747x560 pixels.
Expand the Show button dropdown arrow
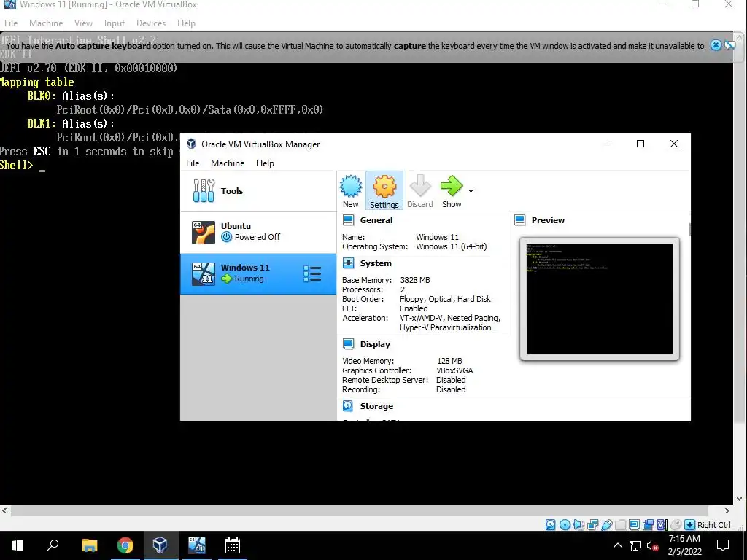[471, 191]
